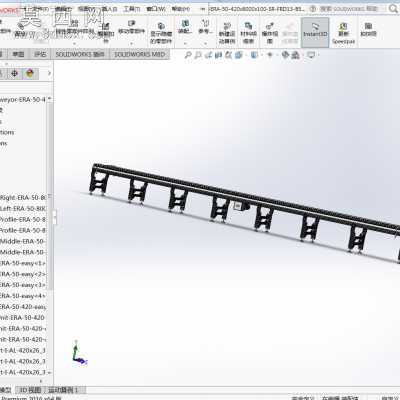Open dropdown under Move Component
This screenshot has width=400, height=400.
pos(131,43)
